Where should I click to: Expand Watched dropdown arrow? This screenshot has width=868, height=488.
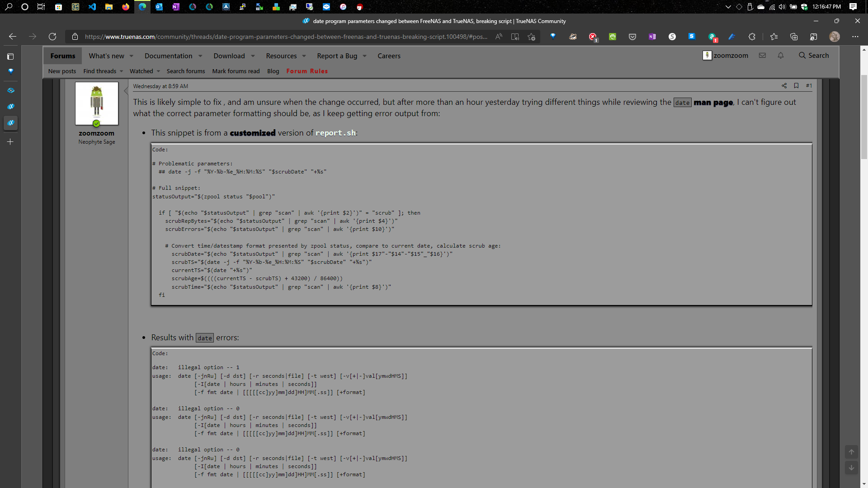(x=158, y=71)
